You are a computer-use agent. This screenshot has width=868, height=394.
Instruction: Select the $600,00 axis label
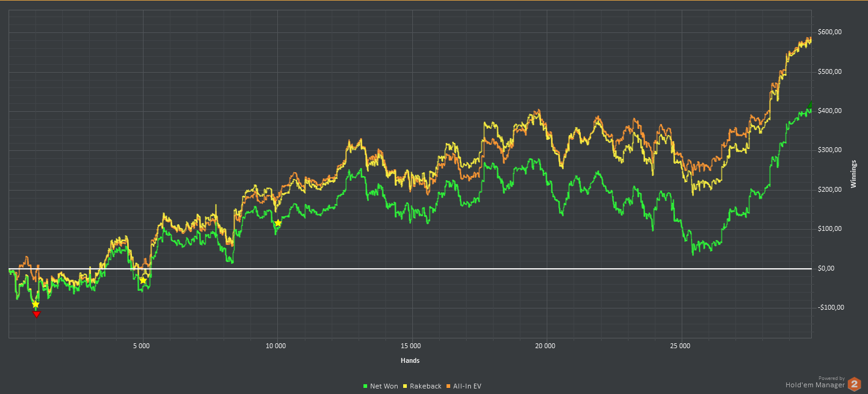click(830, 32)
